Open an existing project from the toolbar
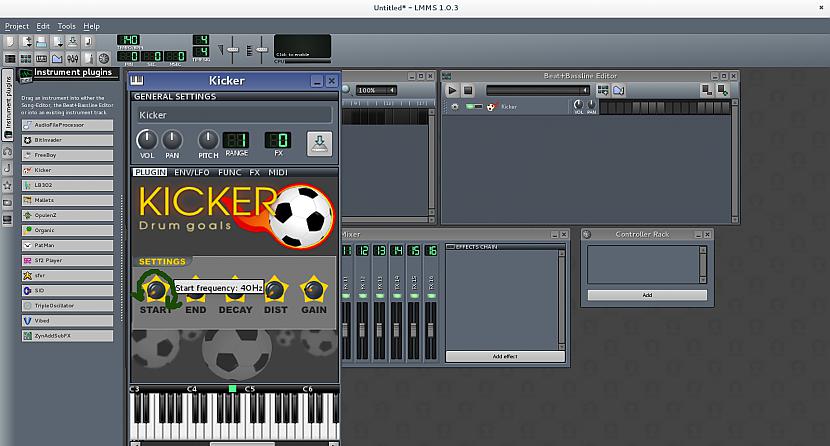 41,42
